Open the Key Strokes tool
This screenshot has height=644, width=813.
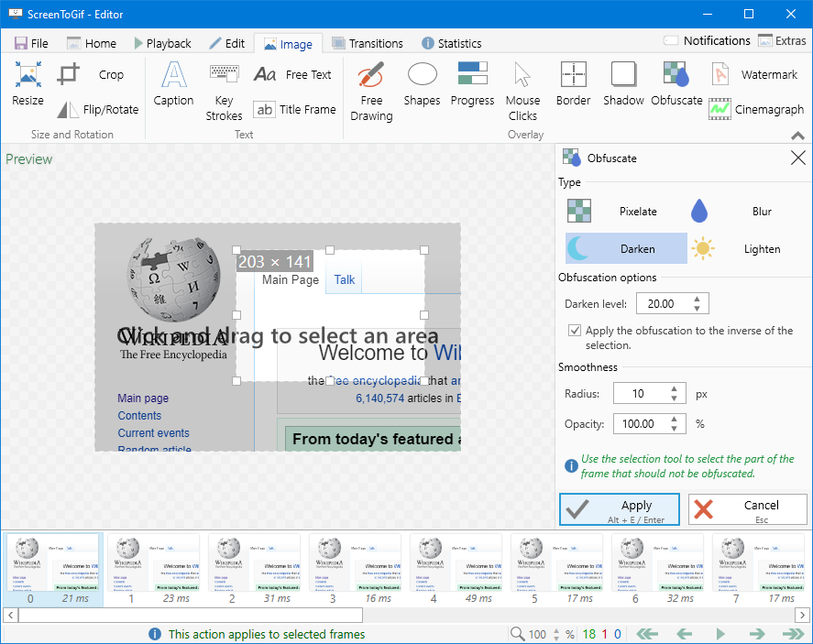coord(224,92)
